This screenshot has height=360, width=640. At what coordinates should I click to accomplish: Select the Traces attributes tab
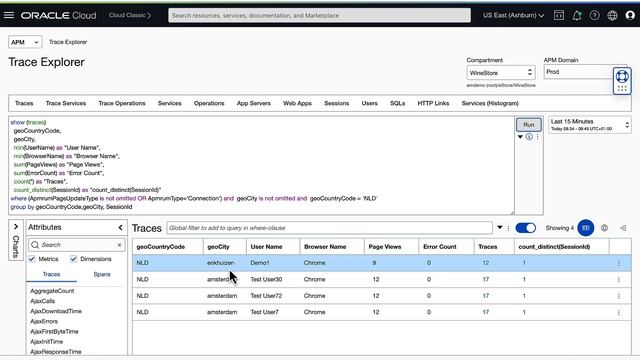(51, 274)
